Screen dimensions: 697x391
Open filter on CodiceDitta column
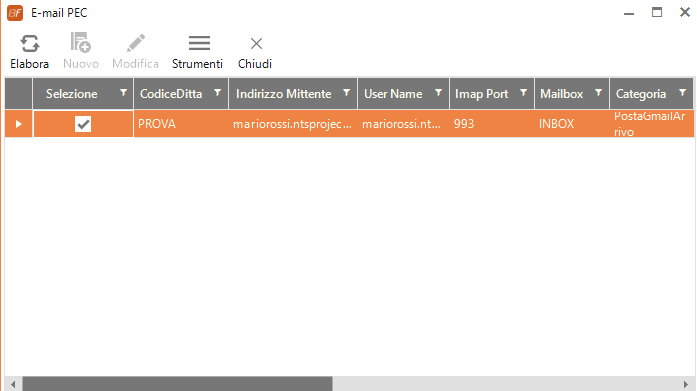[x=217, y=93]
